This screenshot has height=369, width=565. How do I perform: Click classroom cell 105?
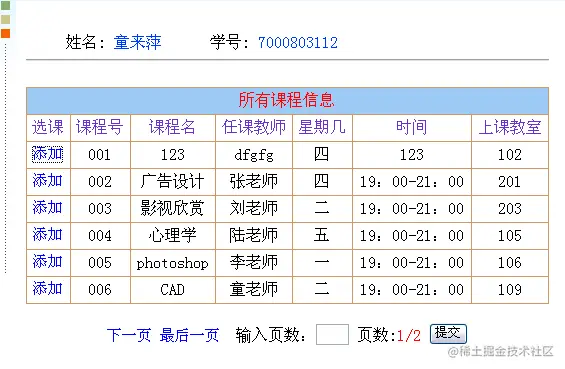tap(510, 236)
